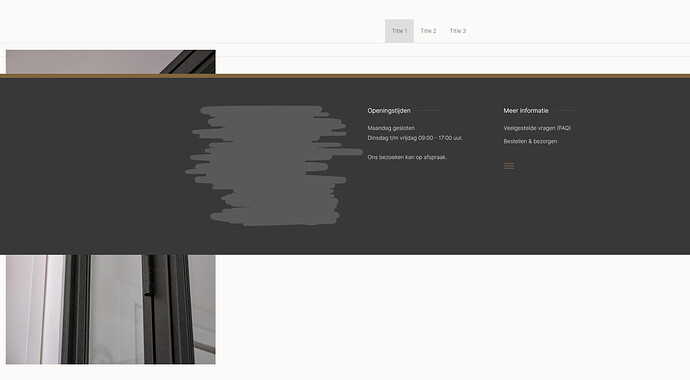Click the brown border line above footer
This screenshot has width=690, height=380.
click(345, 76)
